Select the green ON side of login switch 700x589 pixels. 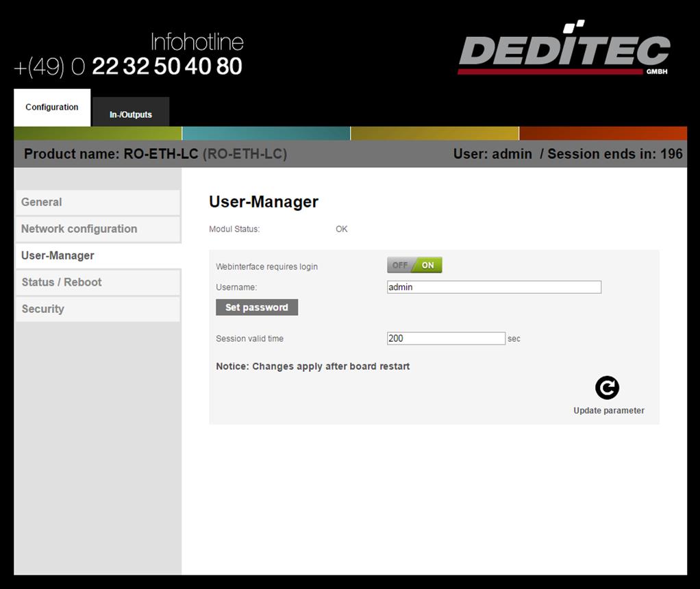point(428,265)
